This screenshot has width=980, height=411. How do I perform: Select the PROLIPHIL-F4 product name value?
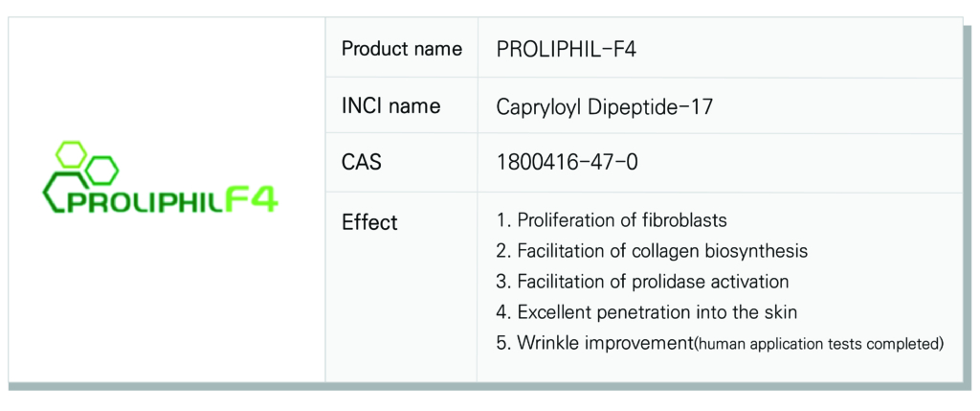point(567,49)
